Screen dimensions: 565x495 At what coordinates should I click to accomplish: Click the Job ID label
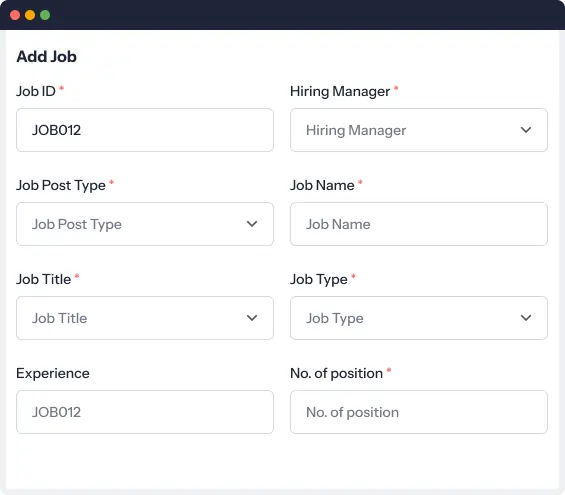[36, 91]
